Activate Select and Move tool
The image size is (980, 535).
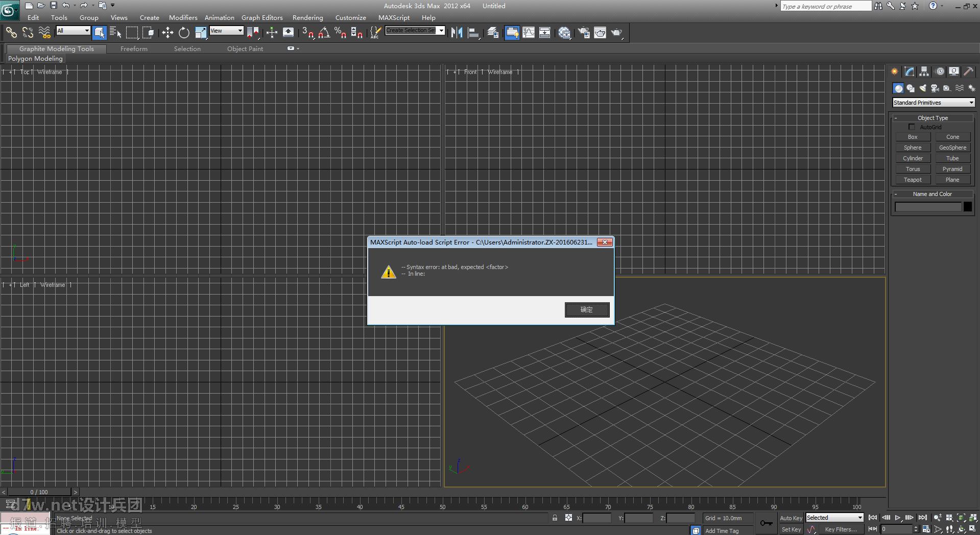[168, 33]
